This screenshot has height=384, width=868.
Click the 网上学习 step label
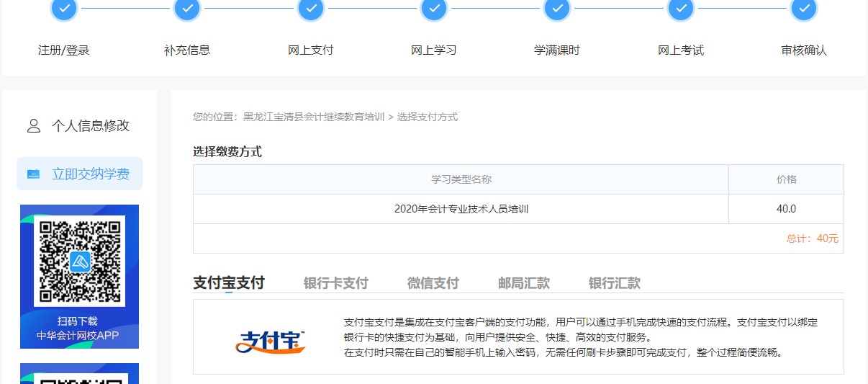(x=434, y=50)
